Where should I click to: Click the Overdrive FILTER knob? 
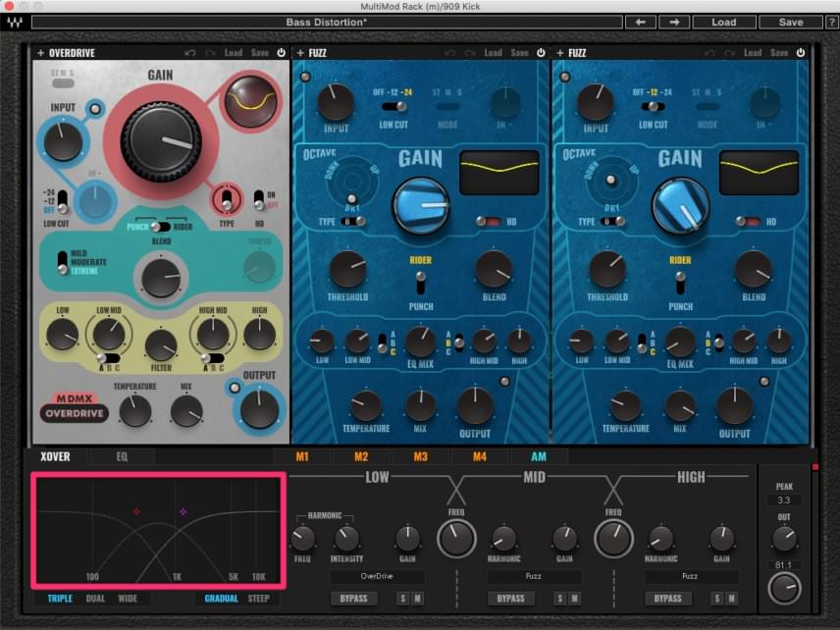pos(161,344)
